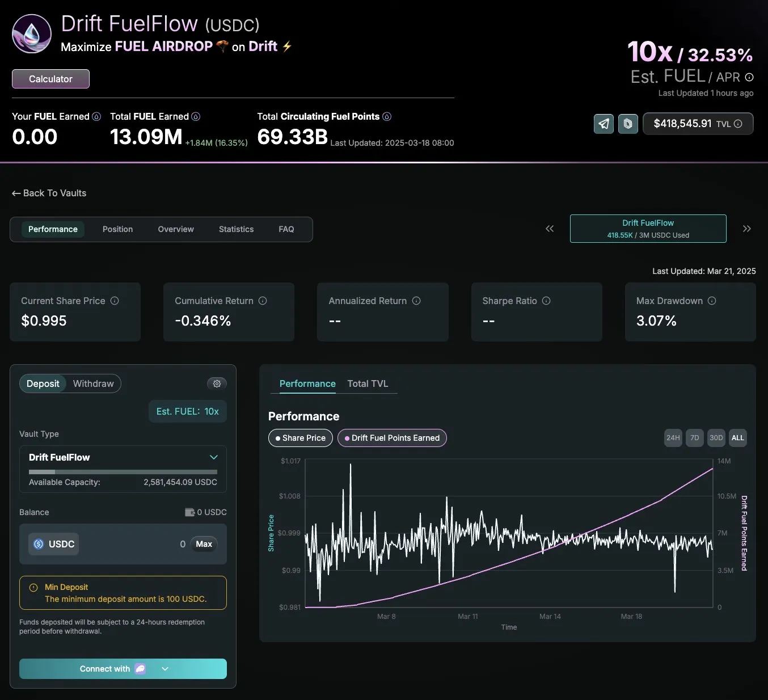
Task: Click the $0.995 share price value
Action: click(x=44, y=321)
